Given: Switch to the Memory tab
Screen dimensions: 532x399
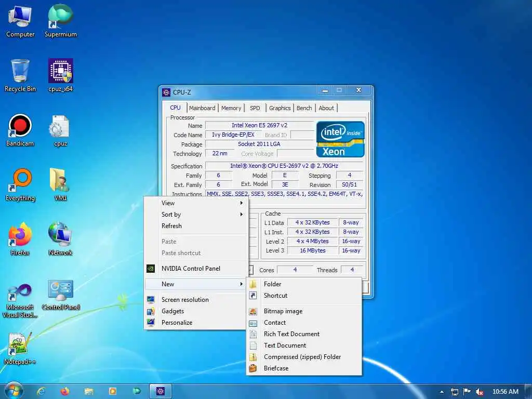Looking at the screenshot, I should (x=231, y=108).
